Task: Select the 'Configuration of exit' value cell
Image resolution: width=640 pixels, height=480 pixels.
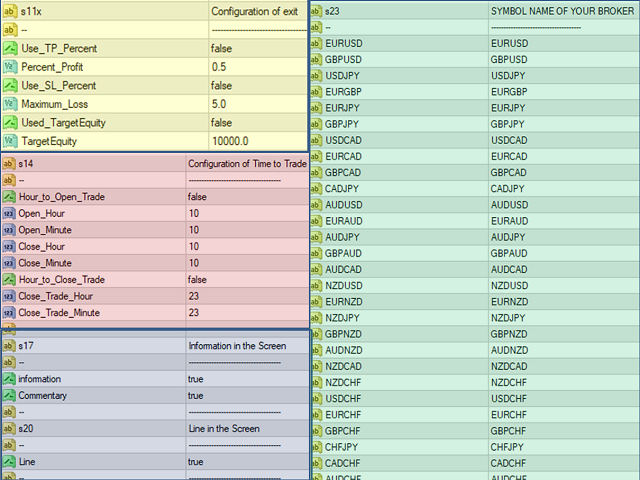Action: [x=258, y=11]
